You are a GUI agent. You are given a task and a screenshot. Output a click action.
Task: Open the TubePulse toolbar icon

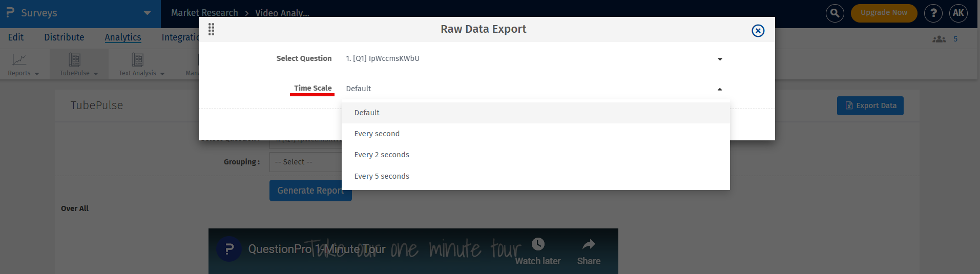pyautogui.click(x=75, y=60)
